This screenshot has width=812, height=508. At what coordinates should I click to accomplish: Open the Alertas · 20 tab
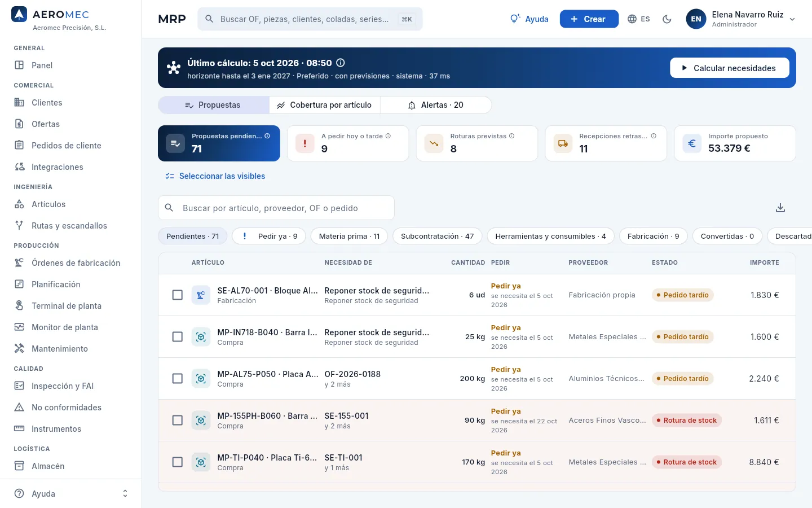(x=436, y=105)
